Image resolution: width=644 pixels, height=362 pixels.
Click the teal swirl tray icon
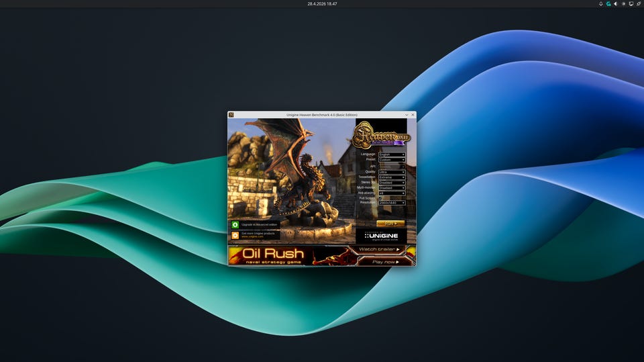click(x=608, y=4)
